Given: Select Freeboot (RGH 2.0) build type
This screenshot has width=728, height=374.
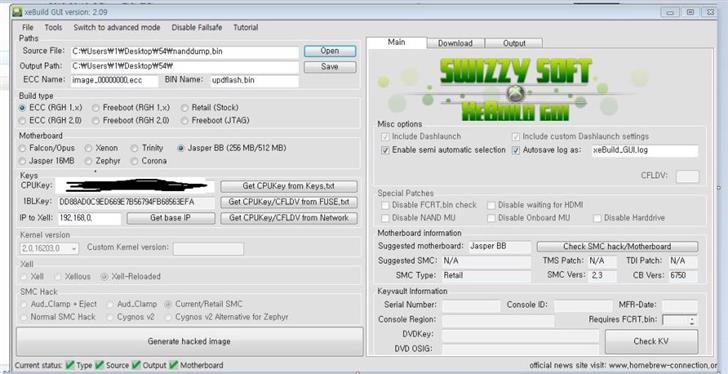Looking at the screenshot, I should pyautogui.click(x=131, y=121).
